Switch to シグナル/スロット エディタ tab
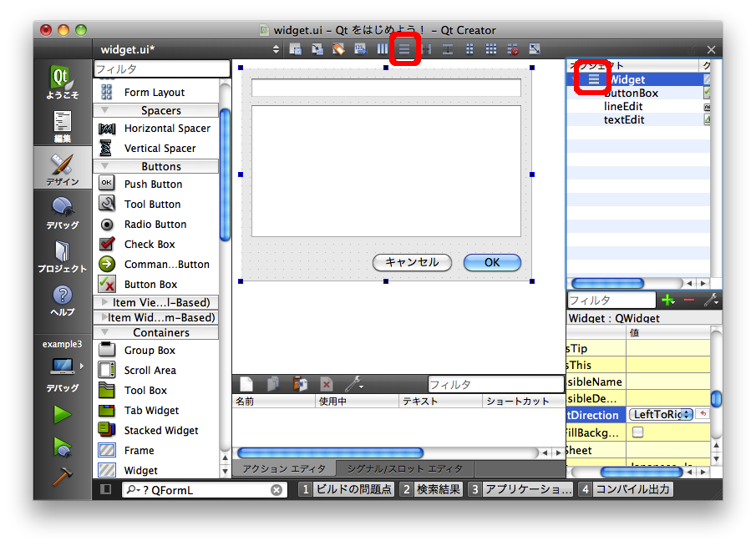This screenshot has height=546, width=756. [x=404, y=468]
